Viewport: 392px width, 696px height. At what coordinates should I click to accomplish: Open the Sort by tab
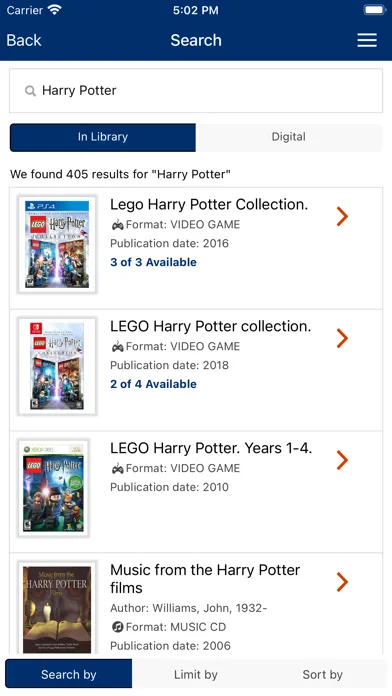[x=323, y=674]
